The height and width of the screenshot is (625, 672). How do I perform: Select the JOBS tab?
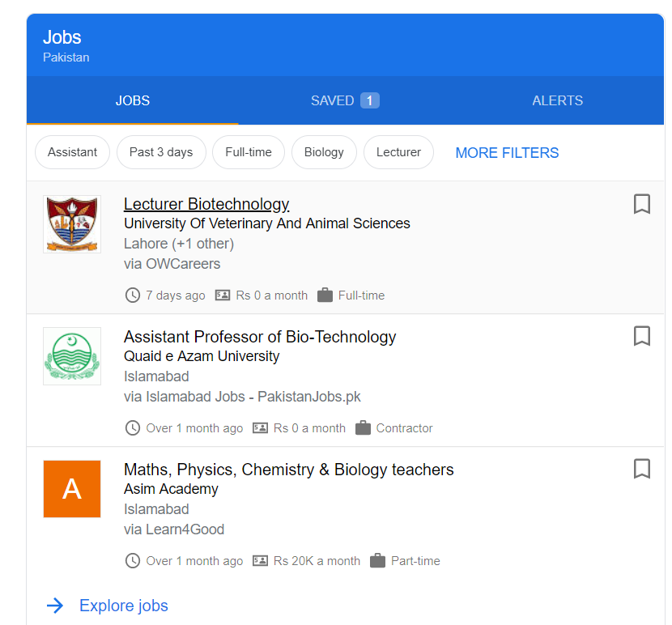133,101
